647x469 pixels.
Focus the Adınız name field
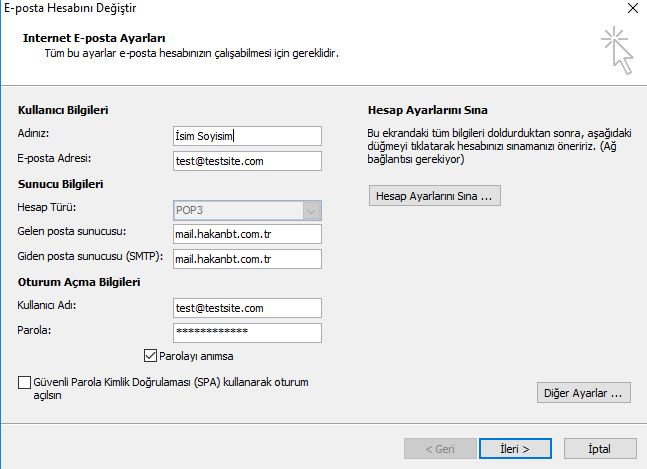(x=247, y=136)
